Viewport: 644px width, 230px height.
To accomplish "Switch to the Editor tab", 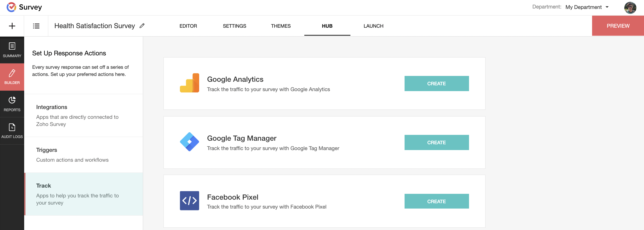I will click(188, 26).
